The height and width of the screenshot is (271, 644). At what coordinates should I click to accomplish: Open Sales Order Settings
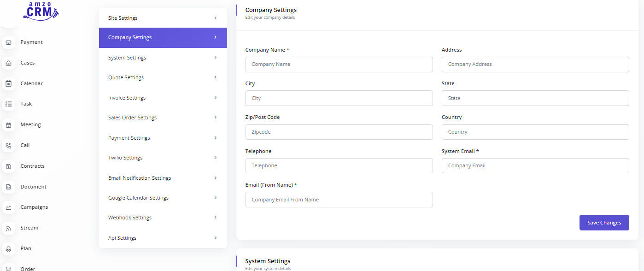(x=163, y=118)
